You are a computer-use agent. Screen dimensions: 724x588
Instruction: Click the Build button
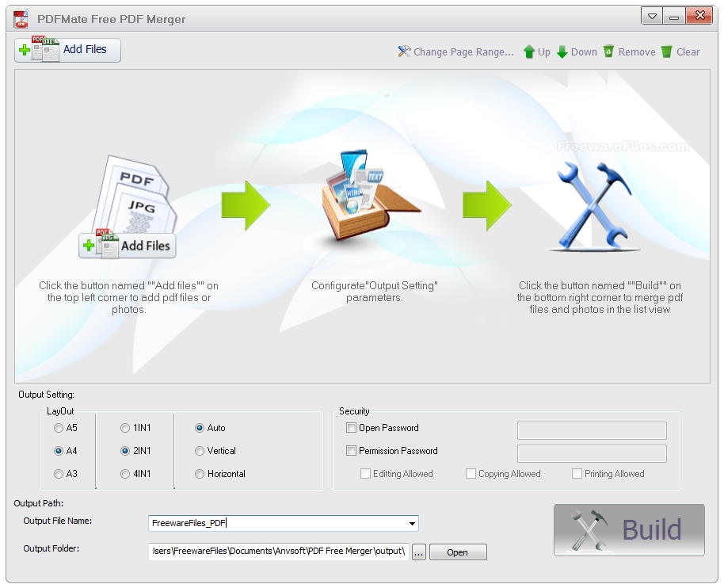629,530
